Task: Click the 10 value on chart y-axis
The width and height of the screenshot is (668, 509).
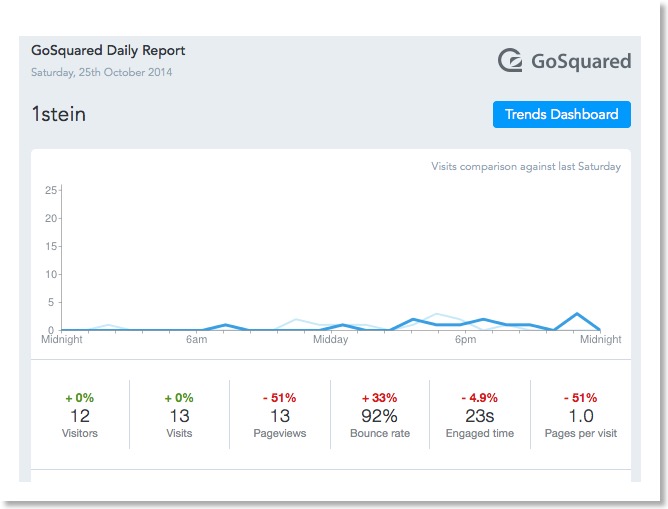Action: 51,274
